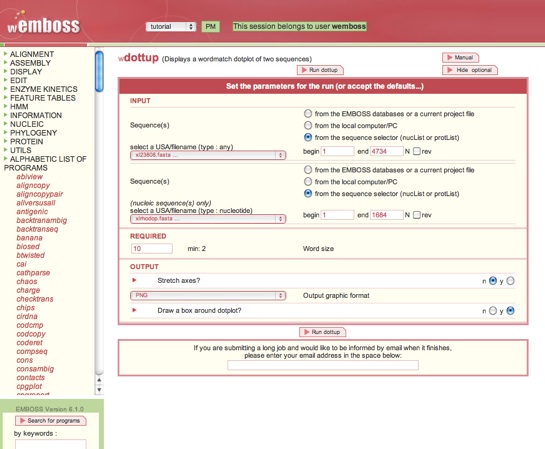Click first sequence begin field
Image resolution: width=545 pixels, height=449 pixels.
point(337,151)
